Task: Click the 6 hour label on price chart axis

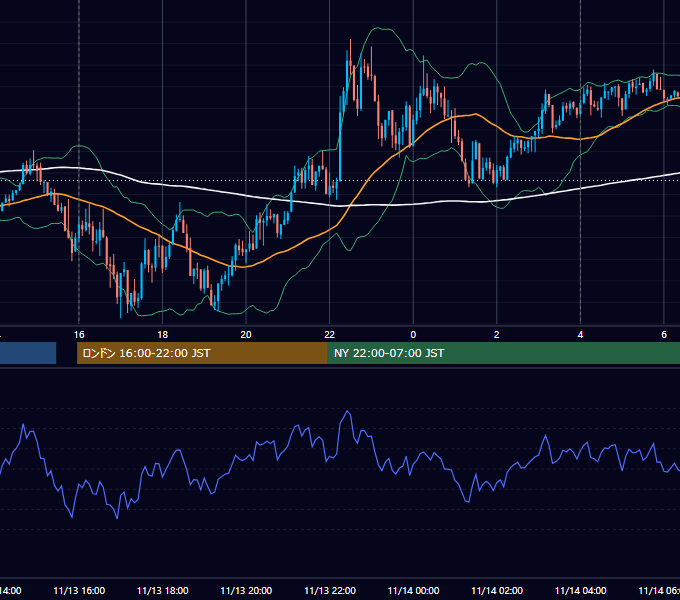Action: (664, 335)
